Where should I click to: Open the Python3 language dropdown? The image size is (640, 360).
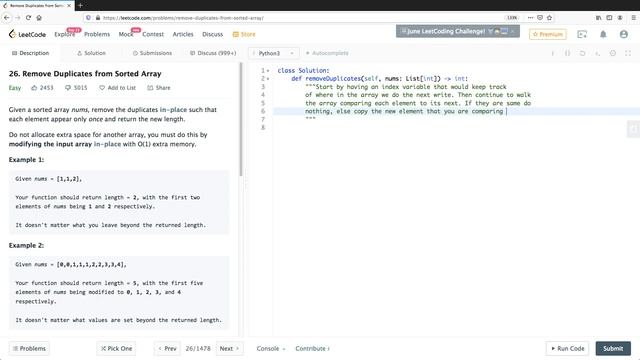[x=273, y=53]
